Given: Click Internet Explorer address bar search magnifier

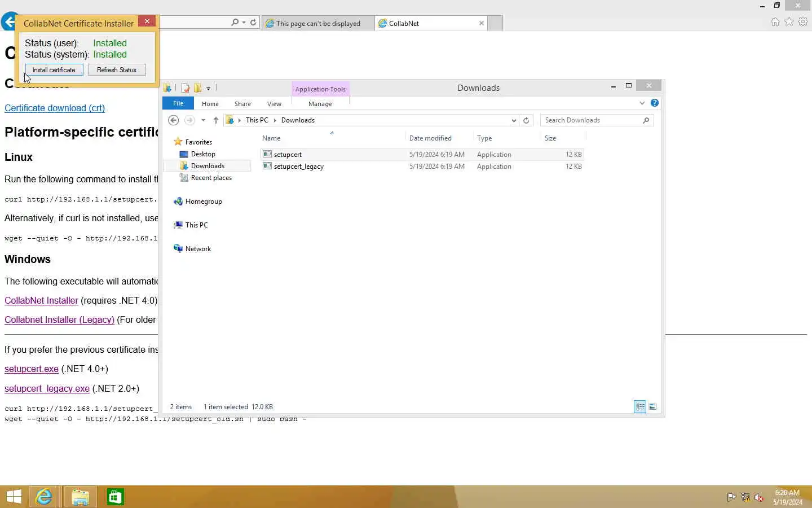Looking at the screenshot, I should click(235, 23).
